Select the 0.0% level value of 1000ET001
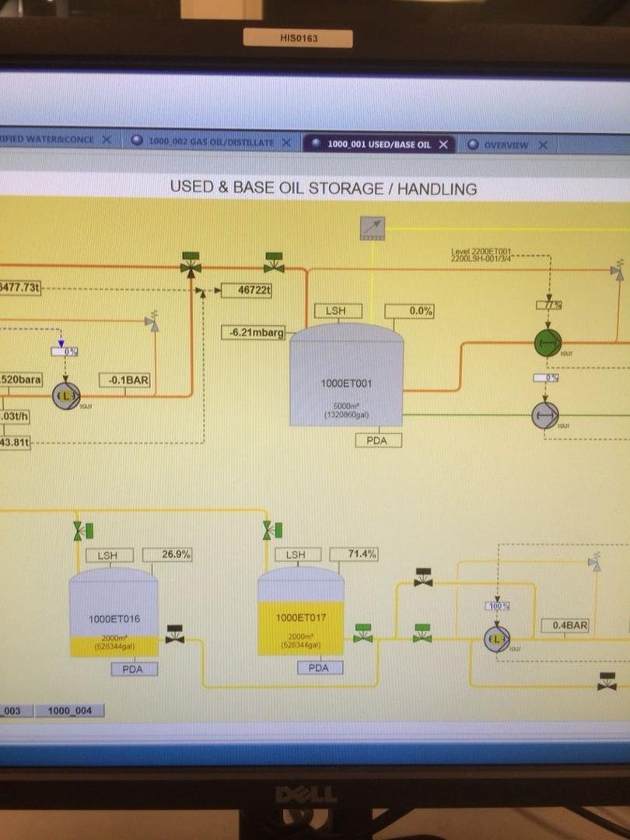This screenshot has width=630, height=840. (x=409, y=311)
